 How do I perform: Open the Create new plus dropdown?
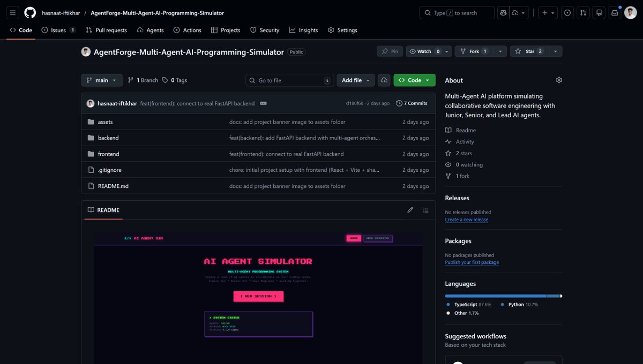[548, 13]
